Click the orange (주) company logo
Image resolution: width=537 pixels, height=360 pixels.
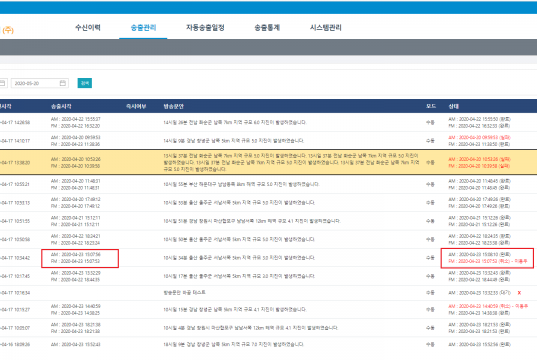(8, 30)
